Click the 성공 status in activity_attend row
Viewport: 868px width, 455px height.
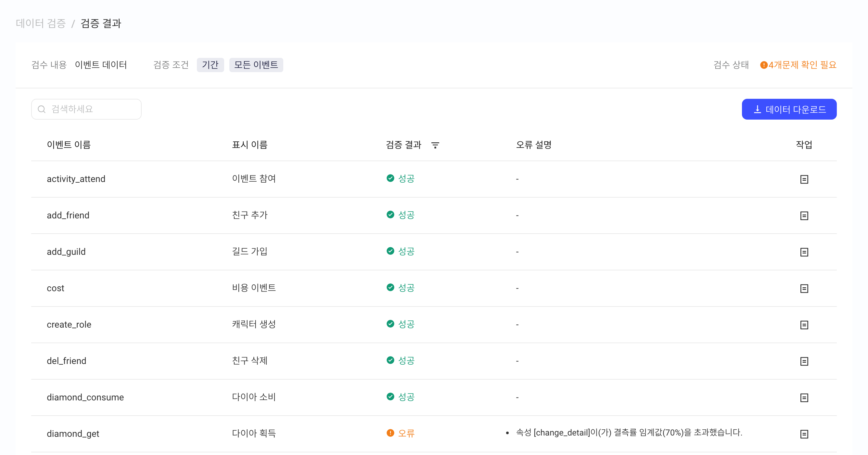(400, 178)
